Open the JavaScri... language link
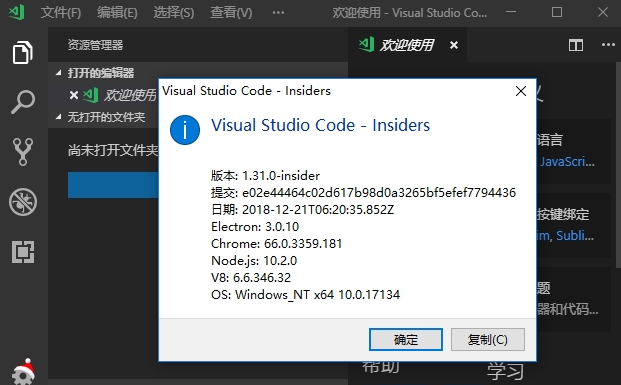The image size is (621, 385). [x=567, y=162]
